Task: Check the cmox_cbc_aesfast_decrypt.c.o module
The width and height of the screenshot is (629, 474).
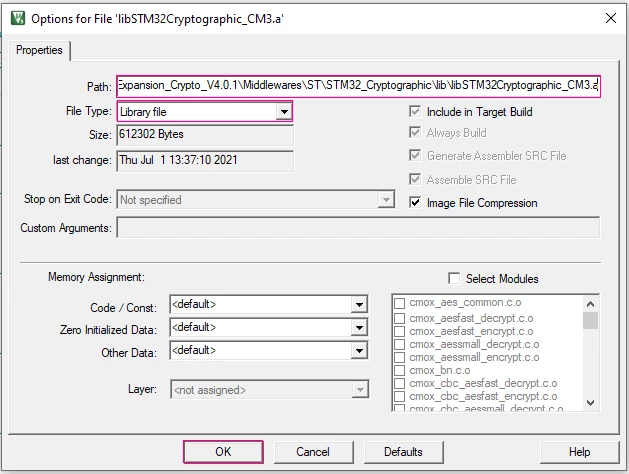Action: tap(400, 383)
